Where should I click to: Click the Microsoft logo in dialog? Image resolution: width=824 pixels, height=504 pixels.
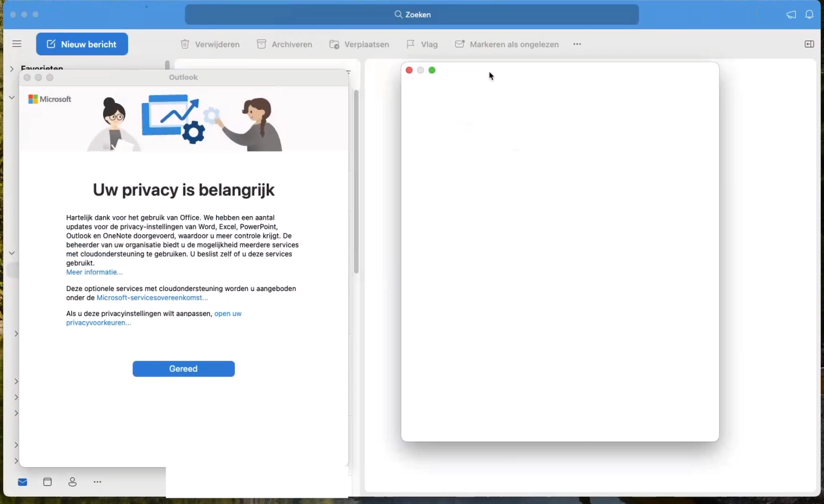click(49, 99)
